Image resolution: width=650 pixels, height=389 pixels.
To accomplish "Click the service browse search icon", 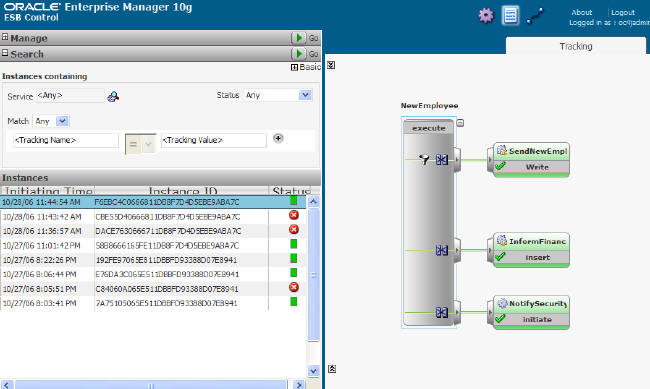I will pos(113,97).
